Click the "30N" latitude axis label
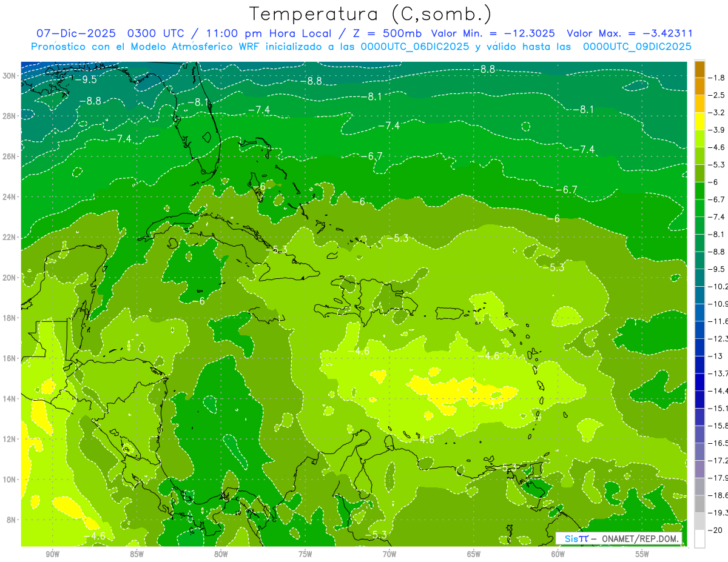728x562 pixels. click(10, 76)
